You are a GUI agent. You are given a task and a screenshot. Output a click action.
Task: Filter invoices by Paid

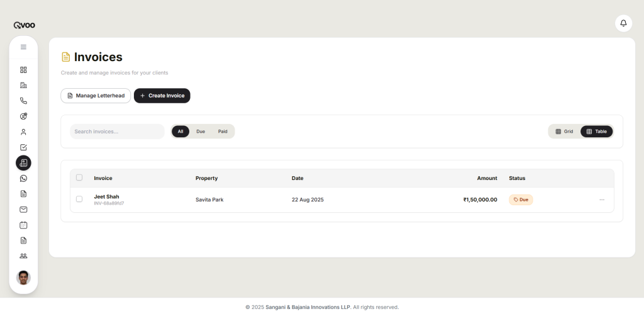coord(223,132)
